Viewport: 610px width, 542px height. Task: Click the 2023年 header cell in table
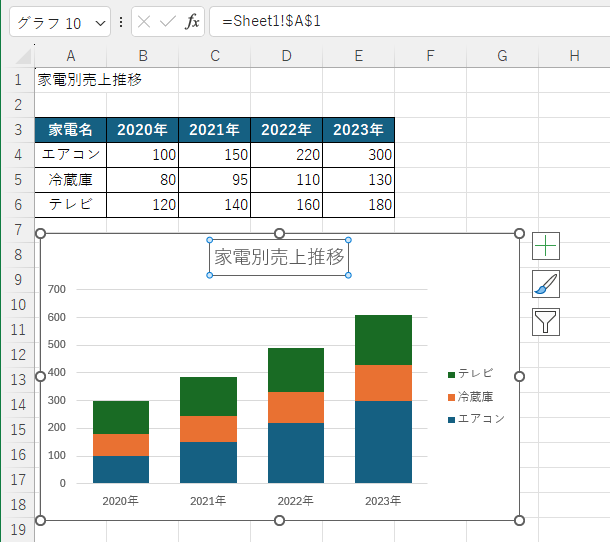click(358, 129)
